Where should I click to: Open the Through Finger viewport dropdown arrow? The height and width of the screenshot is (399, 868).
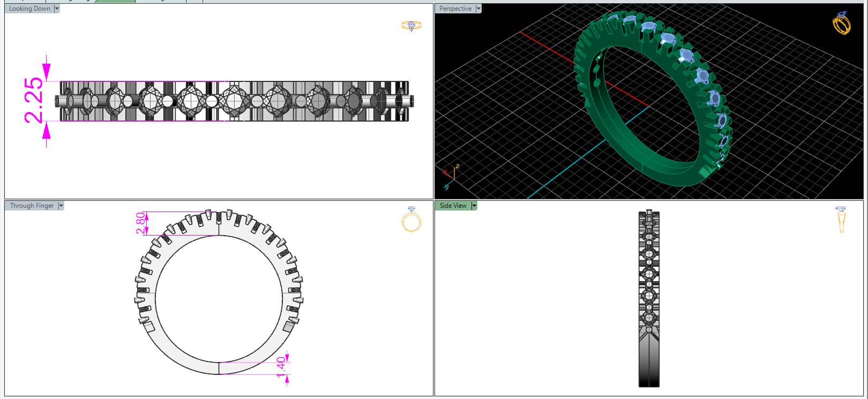61,206
